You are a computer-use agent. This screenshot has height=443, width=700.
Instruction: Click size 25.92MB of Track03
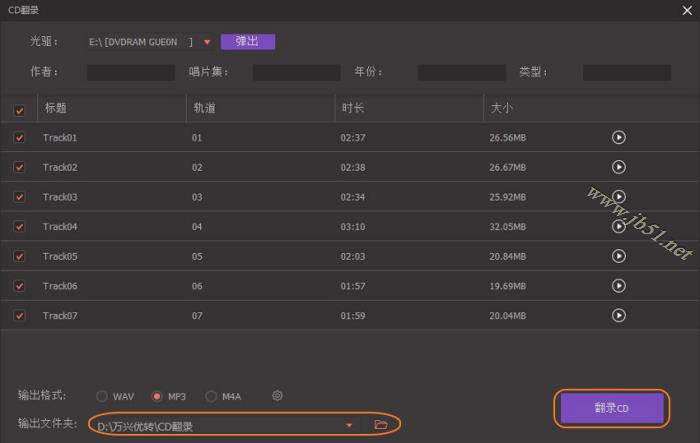pyautogui.click(x=508, y=197)
